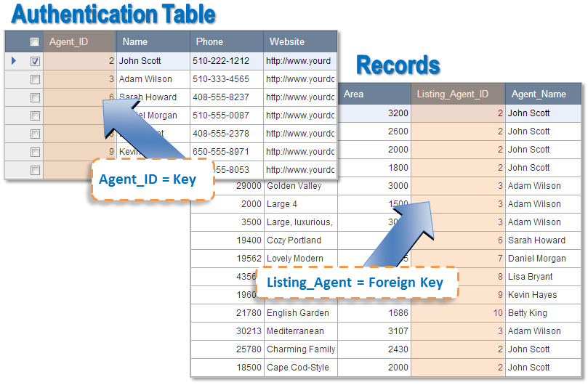The image size is (588, 385).
Task: Sort by the Name column header
Action: pyautogui.click(x=153, y=41)
